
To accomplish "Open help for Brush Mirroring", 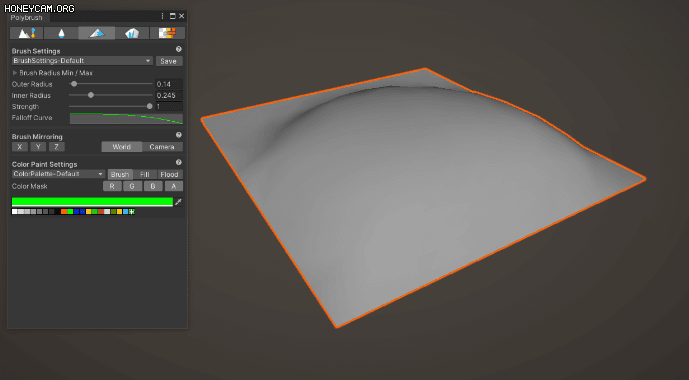I will [x=179, y=135].
